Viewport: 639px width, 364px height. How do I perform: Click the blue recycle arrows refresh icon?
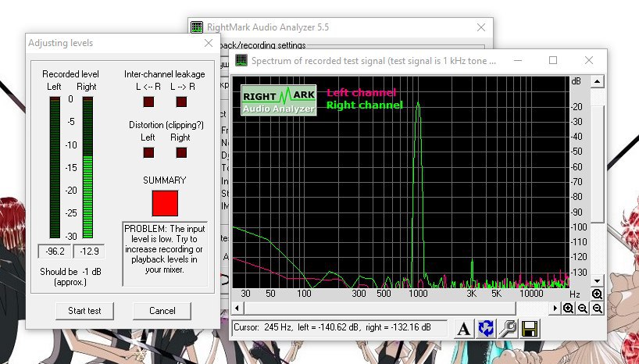485,329
